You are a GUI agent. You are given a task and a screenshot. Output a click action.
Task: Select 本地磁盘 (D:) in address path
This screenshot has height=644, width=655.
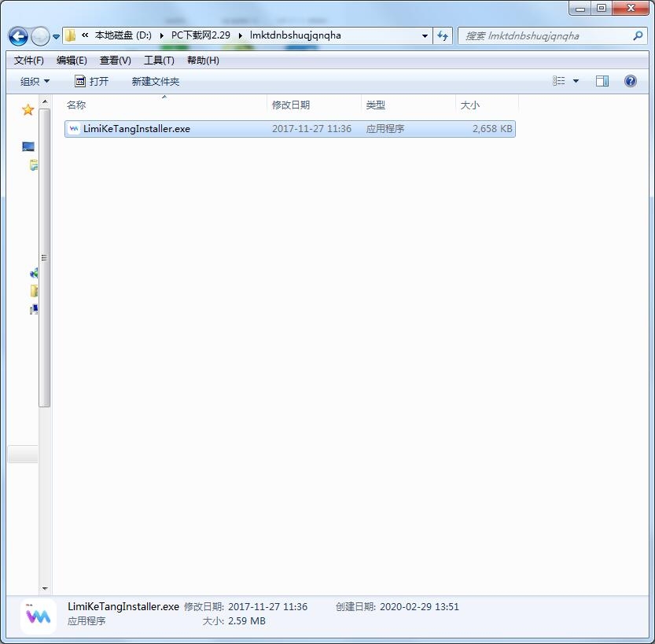(123, 35)
